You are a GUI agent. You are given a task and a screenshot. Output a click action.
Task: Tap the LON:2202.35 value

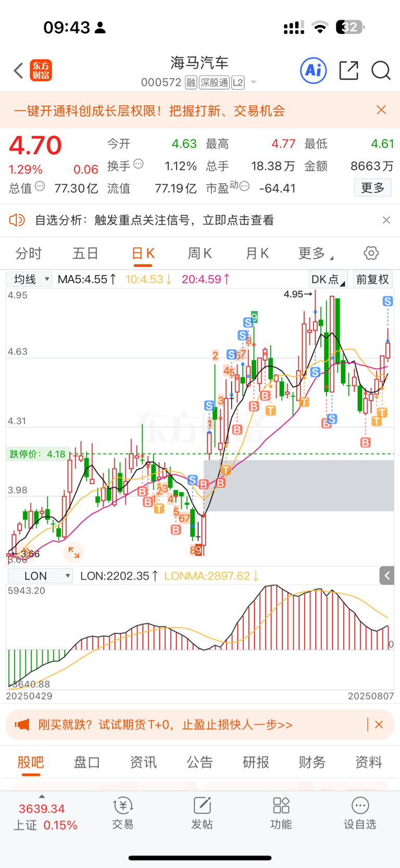(x=119, y=576)
